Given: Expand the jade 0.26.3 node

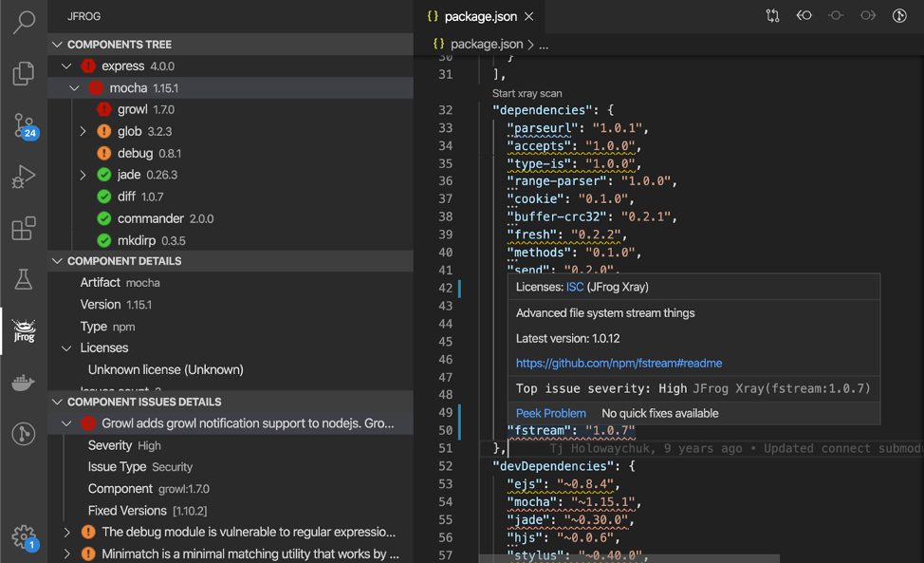Looking at the screenshot, I should click(x=83, y=175).
